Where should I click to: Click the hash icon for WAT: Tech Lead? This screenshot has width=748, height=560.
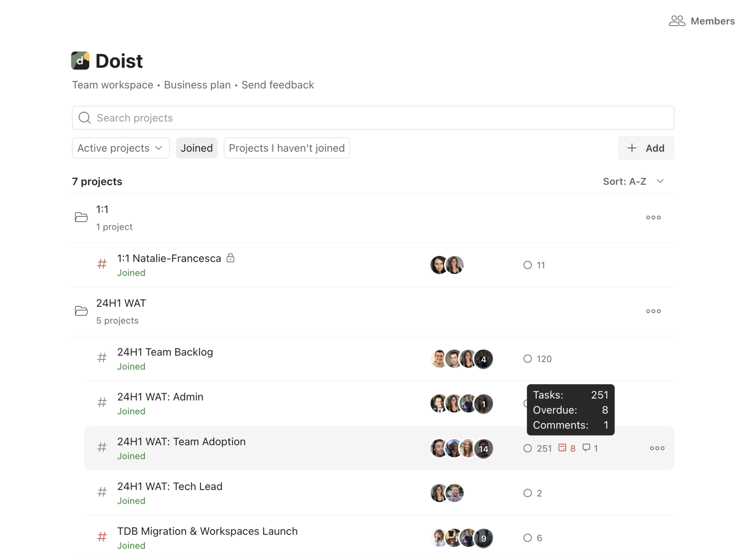pyautogui.click(x=102, y=492)
